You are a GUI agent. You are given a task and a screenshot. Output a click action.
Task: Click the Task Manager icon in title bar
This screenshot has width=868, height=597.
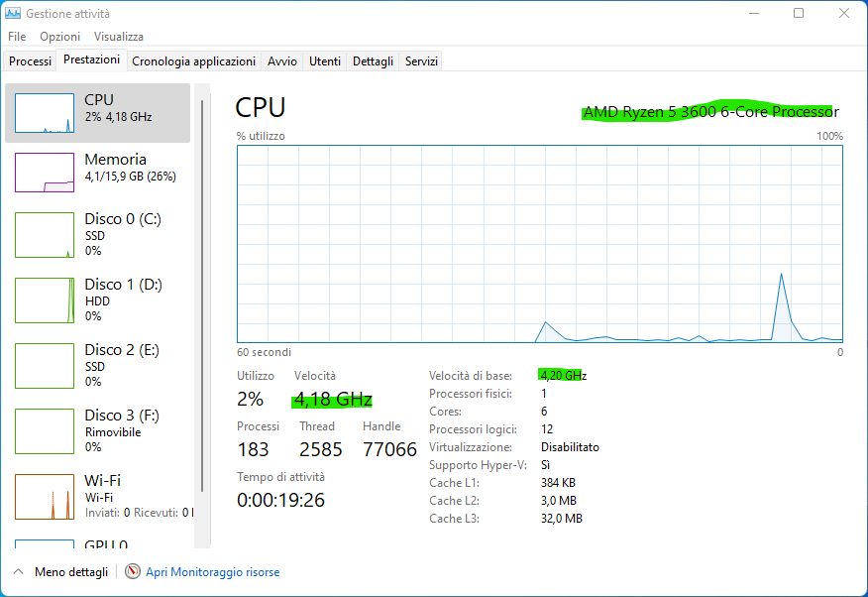(14, 14)
